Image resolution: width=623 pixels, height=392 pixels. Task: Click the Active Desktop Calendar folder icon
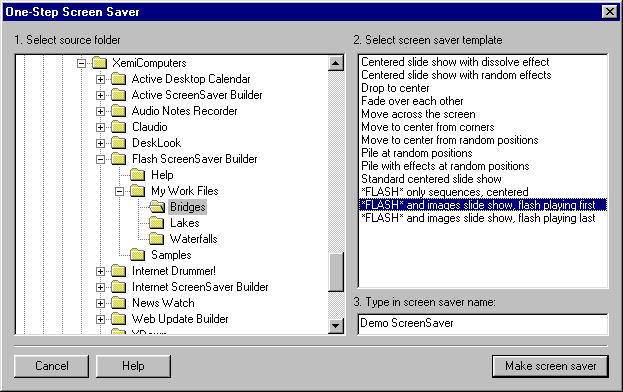tap(118, 79)
